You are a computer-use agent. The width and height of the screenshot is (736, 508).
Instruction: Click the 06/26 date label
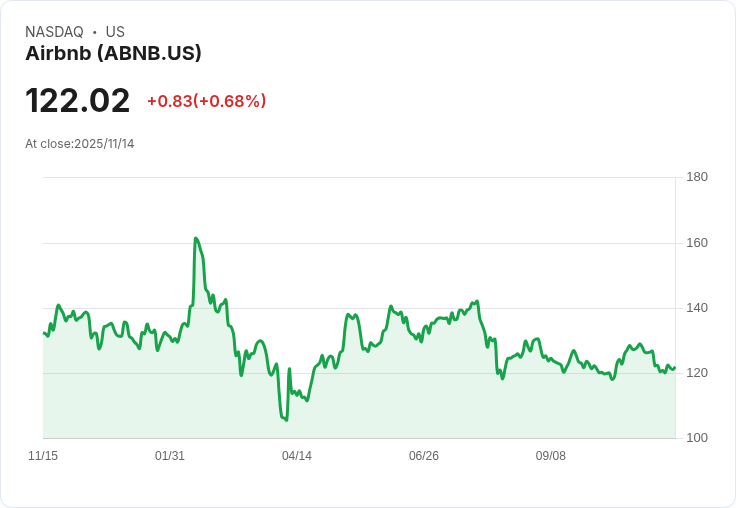click(424, 456)
